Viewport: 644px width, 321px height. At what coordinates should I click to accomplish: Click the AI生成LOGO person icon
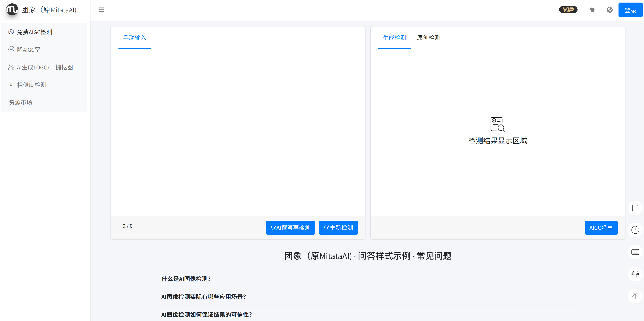[11, 67]
